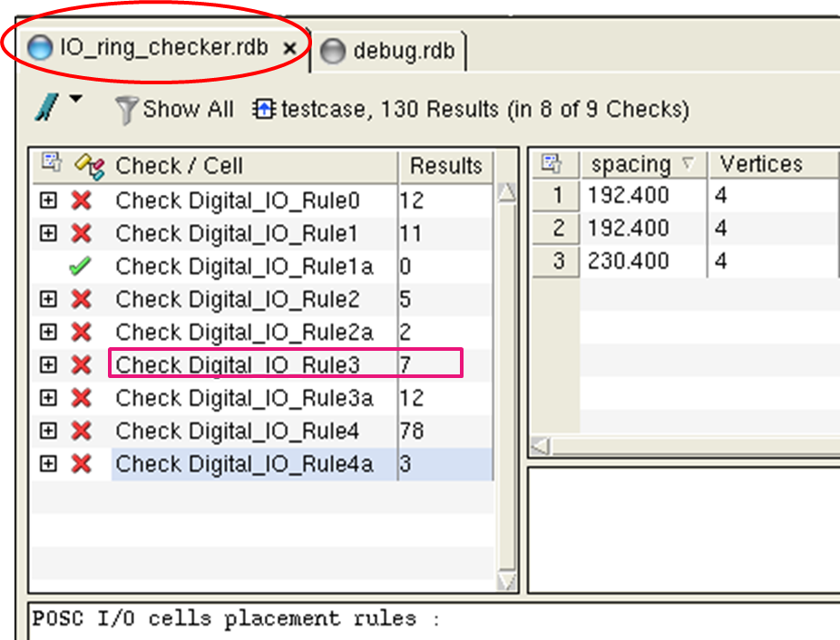The image size is (840, 640).
Task: Click the waiver marker icon in header
Action: click(90, 166)
